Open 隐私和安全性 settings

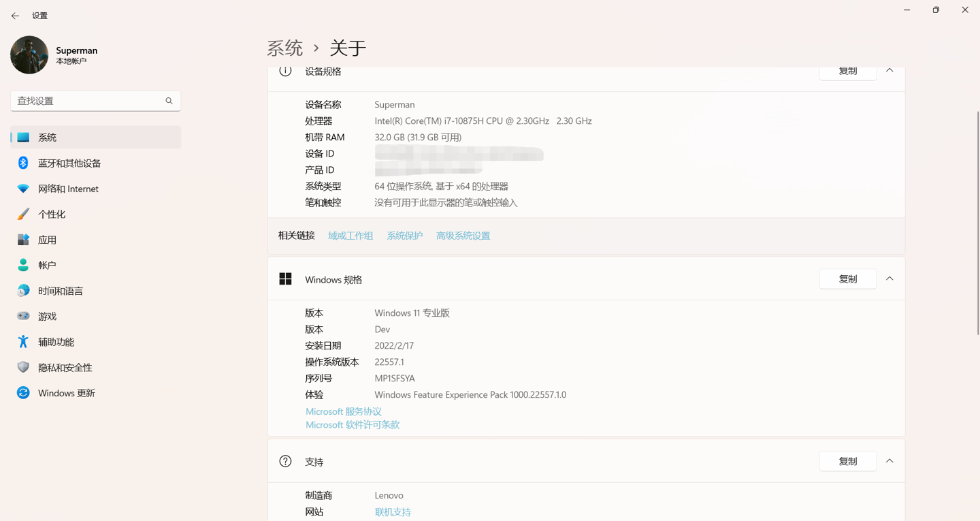[x=96, y=367]
